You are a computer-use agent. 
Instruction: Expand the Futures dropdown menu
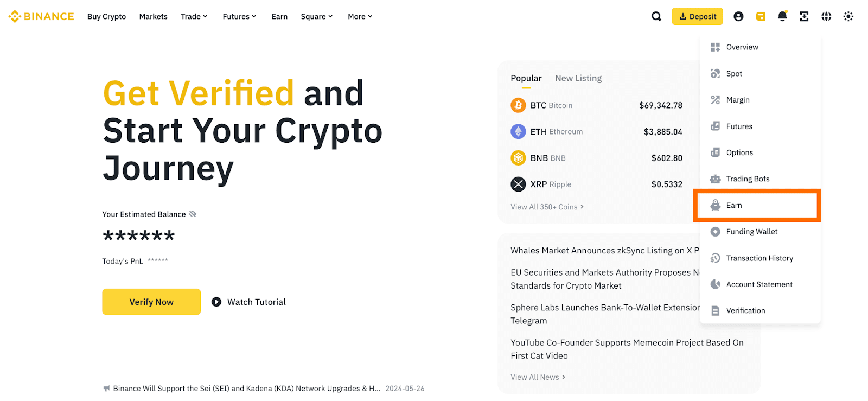coord(239,16)
